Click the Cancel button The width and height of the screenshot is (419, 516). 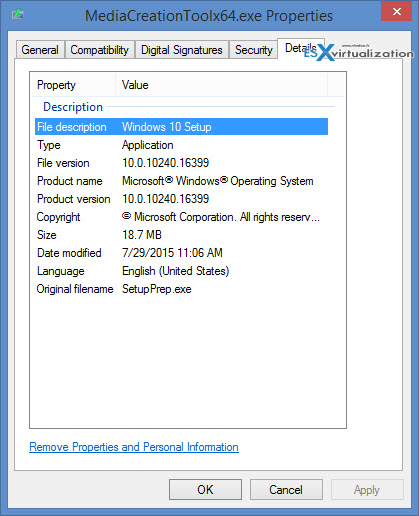coord(286,489)
